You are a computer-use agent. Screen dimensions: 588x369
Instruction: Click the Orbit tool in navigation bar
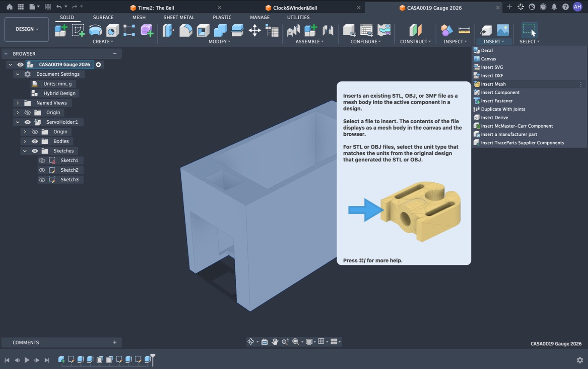[x=251, y=342]
